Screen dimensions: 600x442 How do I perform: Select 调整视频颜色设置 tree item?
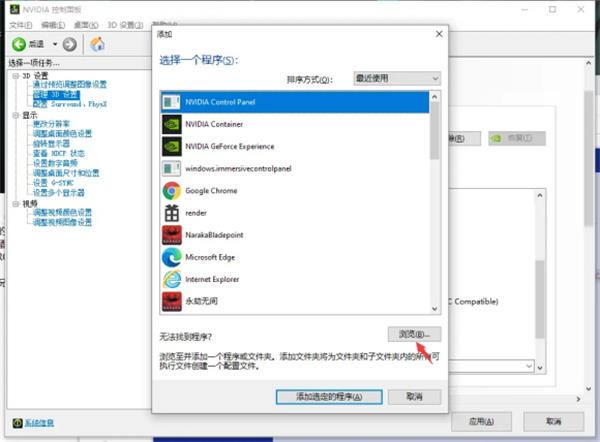(62, 212)
